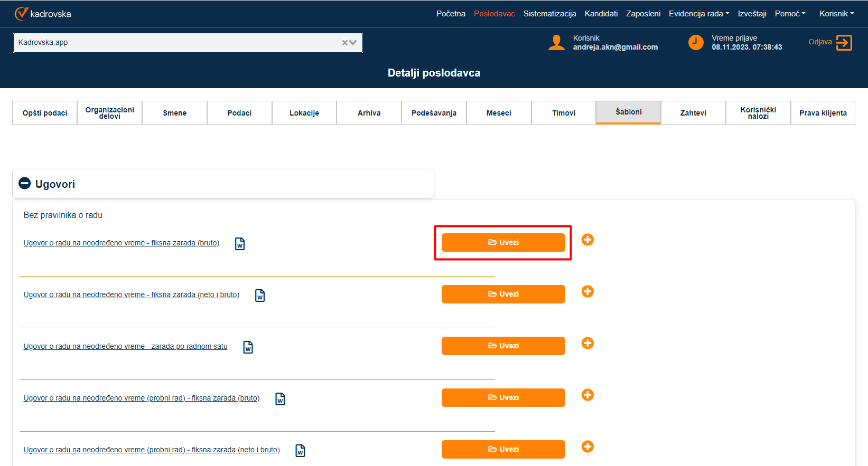Open the Korisnik dropdown in navbar

click(836, 14)
